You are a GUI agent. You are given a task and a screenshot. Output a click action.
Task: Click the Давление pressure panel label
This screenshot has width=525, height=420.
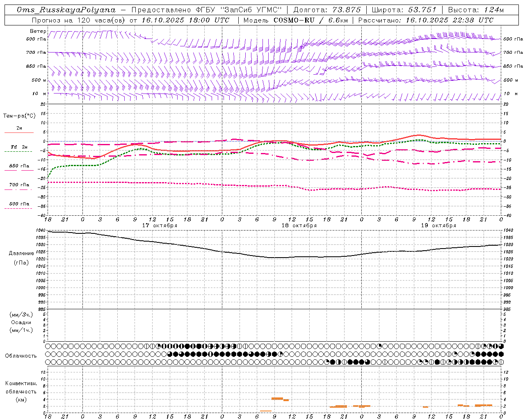tap(21, 253)
